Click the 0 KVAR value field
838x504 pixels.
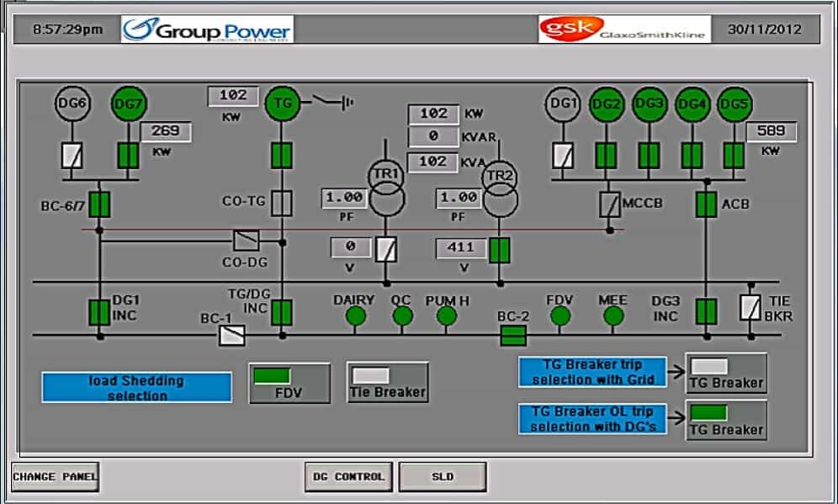(x=433, y=137)
